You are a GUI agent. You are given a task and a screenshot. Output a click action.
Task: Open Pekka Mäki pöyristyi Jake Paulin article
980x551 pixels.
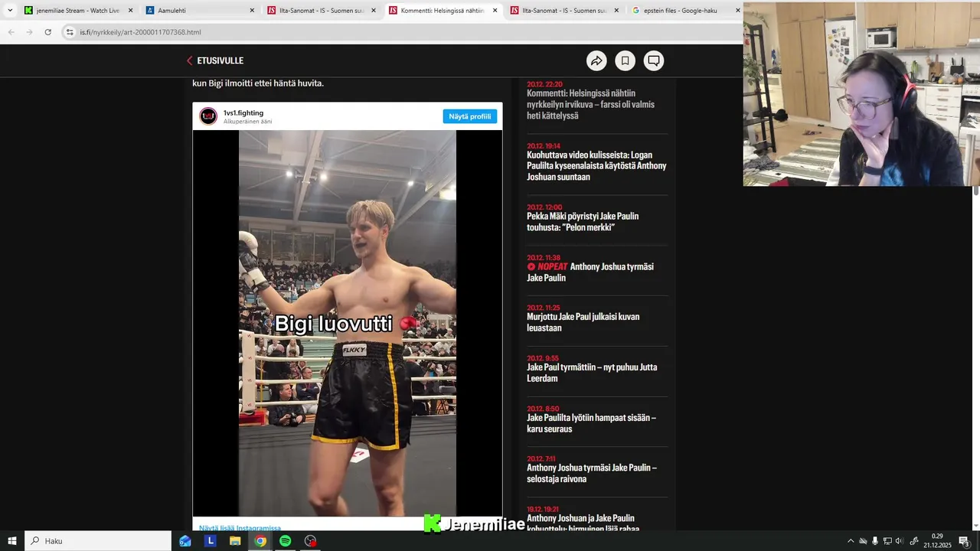583,221
